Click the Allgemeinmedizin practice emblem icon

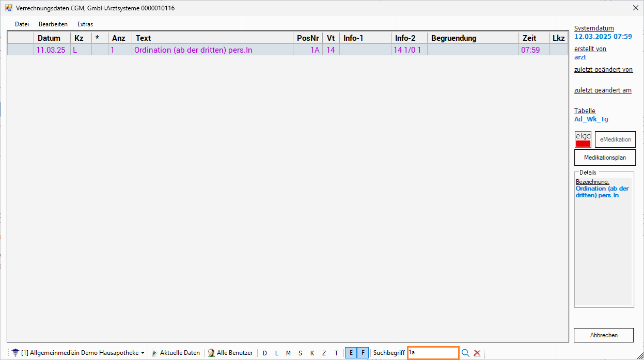(x=15, y=353)
